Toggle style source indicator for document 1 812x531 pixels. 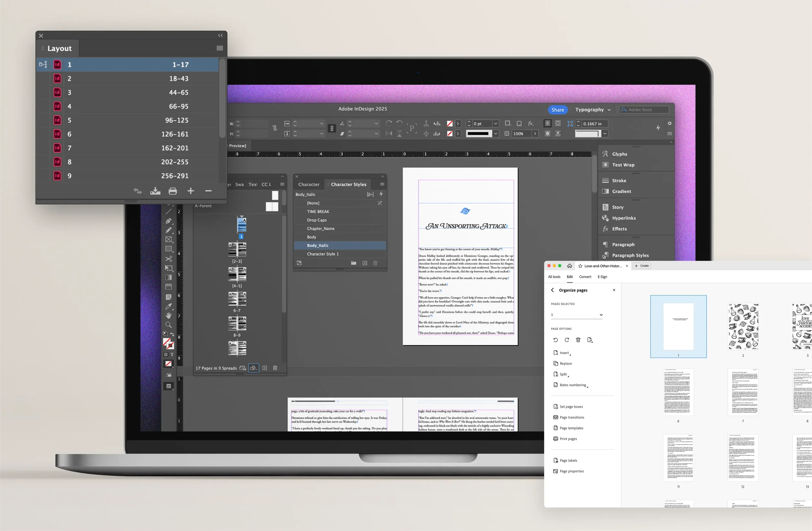pos(43,65)
